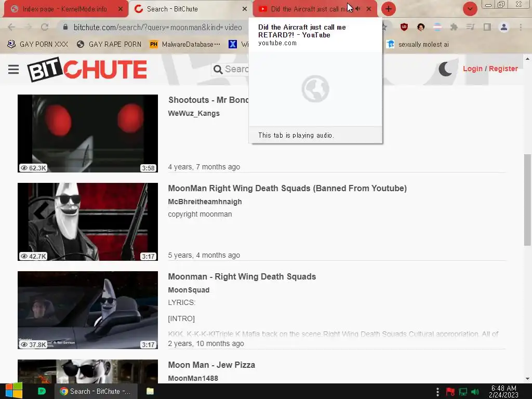Click the page scrollbar down arrow
Image resolution: width=532 pixels, height=399 pixels.
click(527, 379)
